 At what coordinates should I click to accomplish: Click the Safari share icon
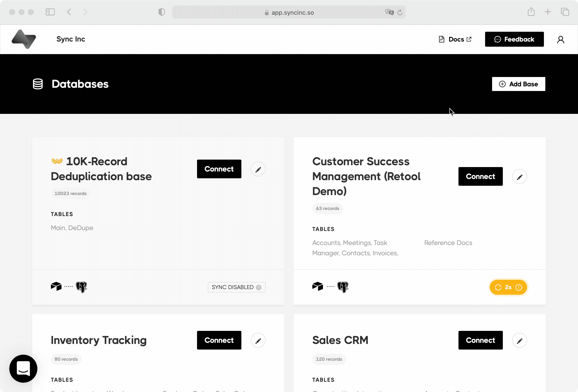pos(531,12)
